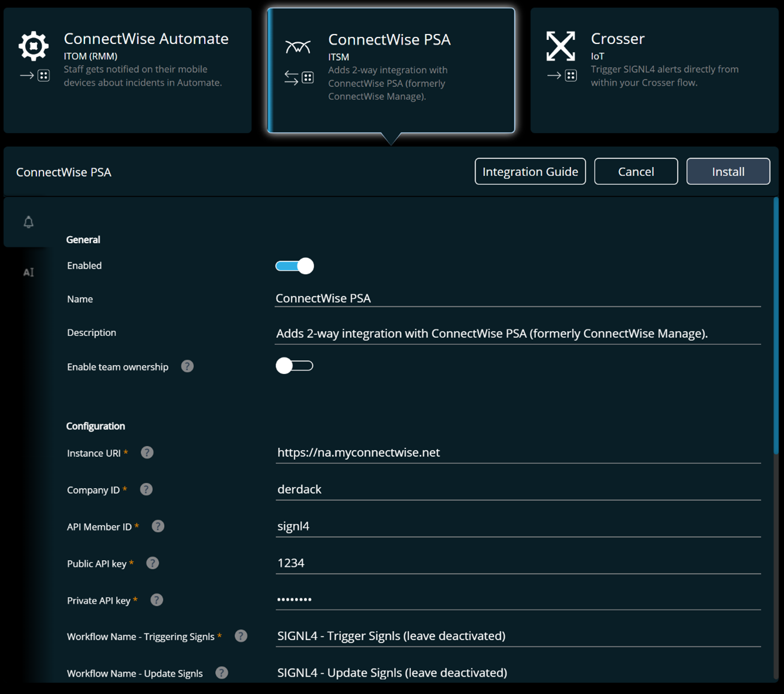This screenshot has height=694, width=784.
Task: Click the API Member ID field containing signl4
Action: pos(518,526)
